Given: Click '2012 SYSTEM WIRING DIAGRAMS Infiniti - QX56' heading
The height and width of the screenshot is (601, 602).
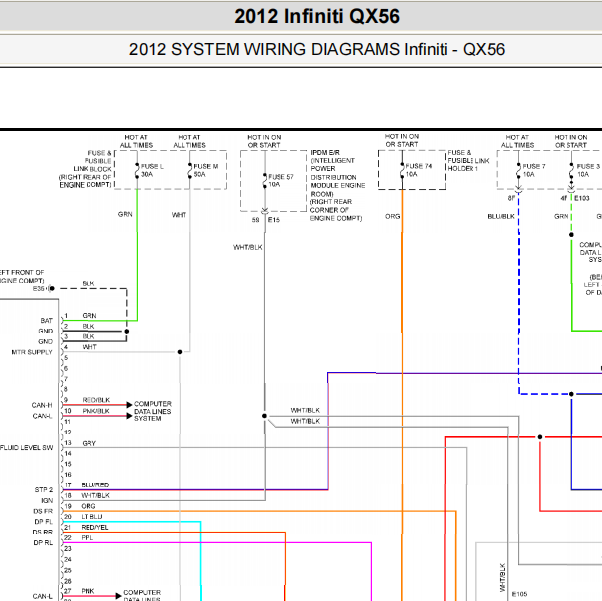Looking at the screenshot, I should tap(317, 50).
